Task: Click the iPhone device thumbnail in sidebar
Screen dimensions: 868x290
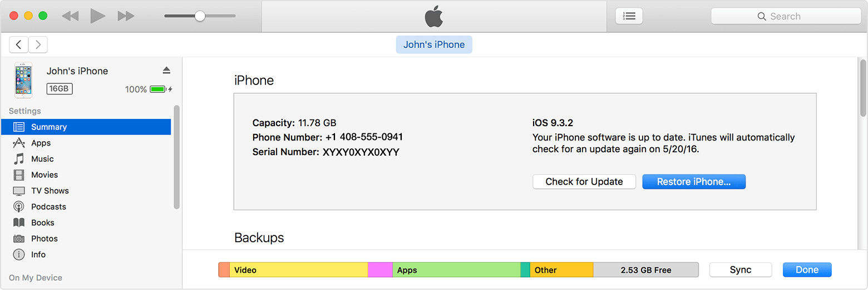Action: [x=23, y=80]
